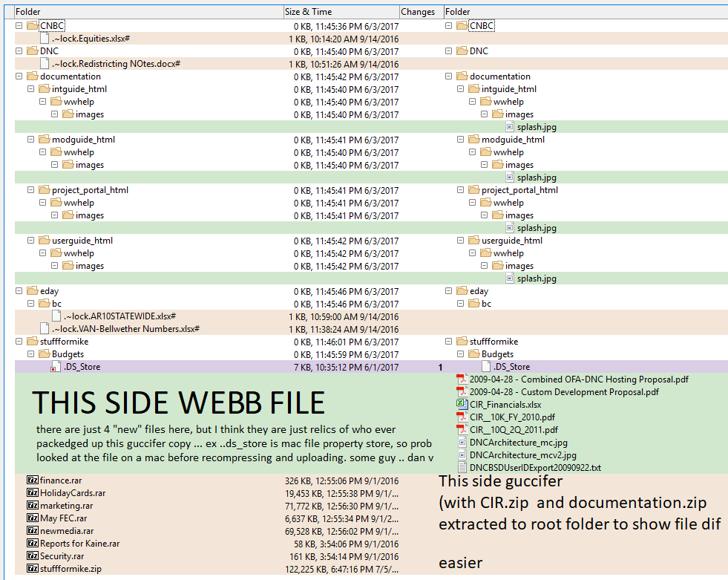This screenshot has width=728, height=580.
Task: Click image icon for DNCArchitecture_mcv2.jpg
Action: coord(462,454)
